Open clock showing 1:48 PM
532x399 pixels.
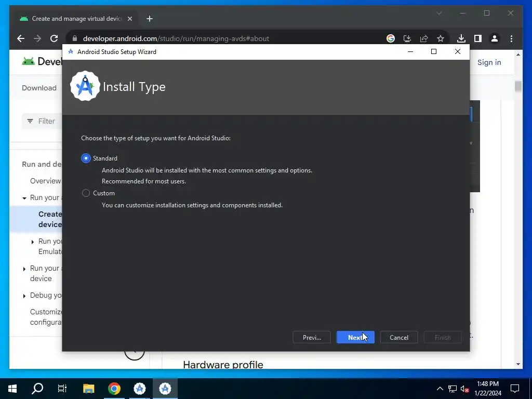pyautogui.click(x=487, y=389)
